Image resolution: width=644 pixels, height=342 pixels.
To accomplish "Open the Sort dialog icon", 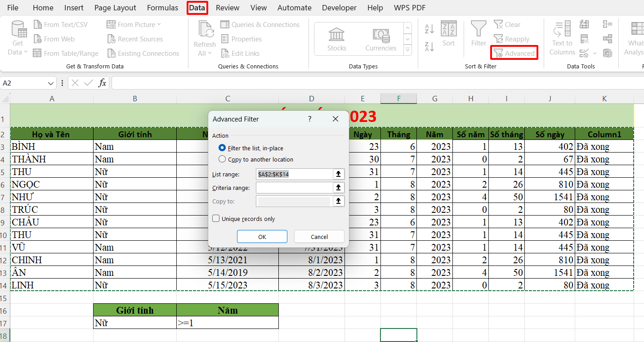I will point(448,34).
